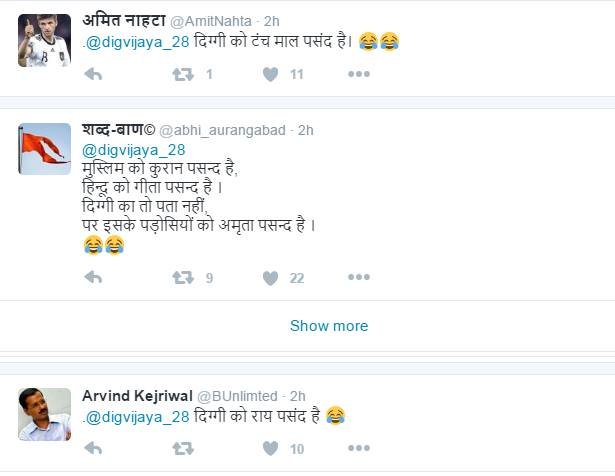This screenshot has height=476, width=615.
Task: Like Amit Nahta's tweet
Action: pos(270,74)
